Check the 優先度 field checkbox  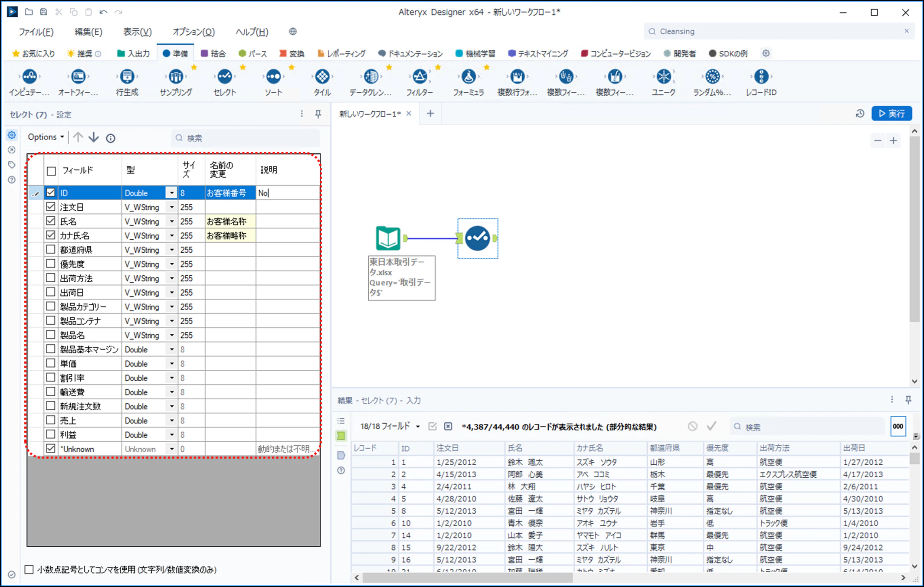click(x=51, y=264)
